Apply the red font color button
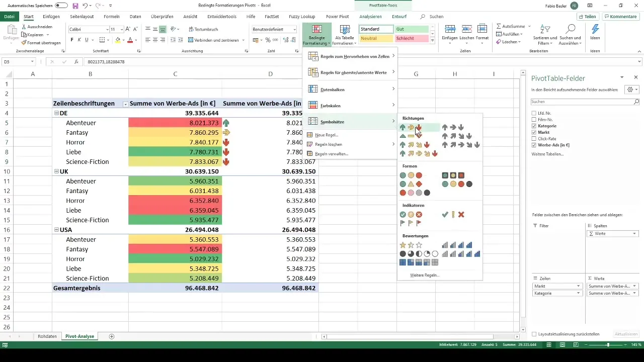644x362 pixels. tap(130, 40)
